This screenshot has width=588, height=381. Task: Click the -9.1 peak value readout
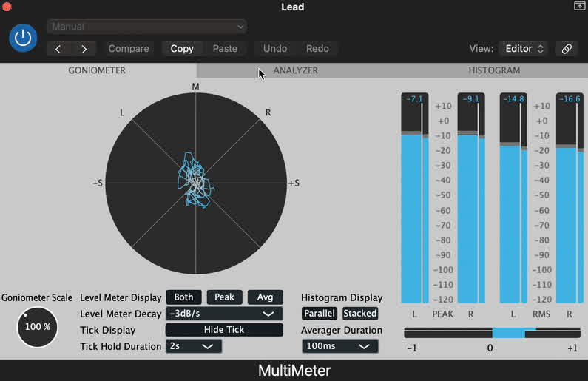pyautogui.click(x=470, y=99)
